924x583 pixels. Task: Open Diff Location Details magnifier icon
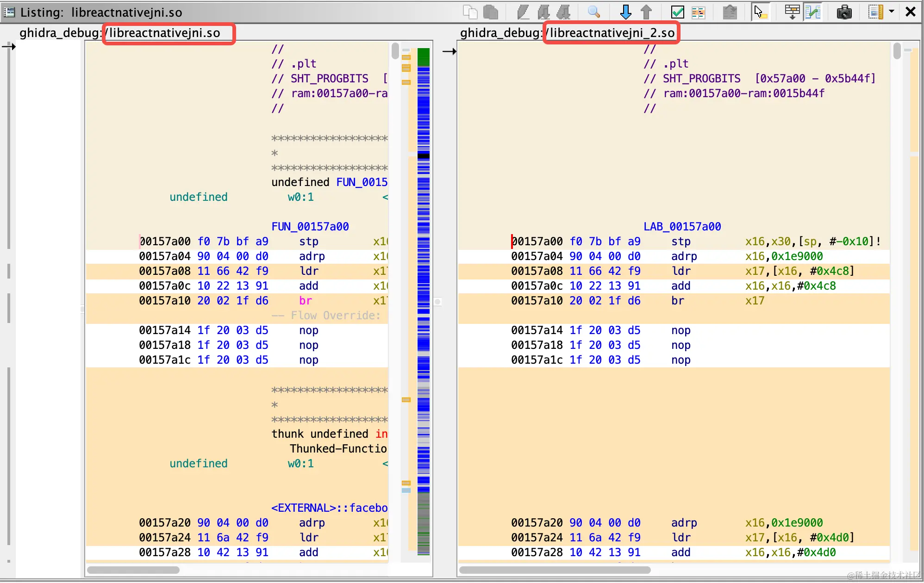[594, 12]
